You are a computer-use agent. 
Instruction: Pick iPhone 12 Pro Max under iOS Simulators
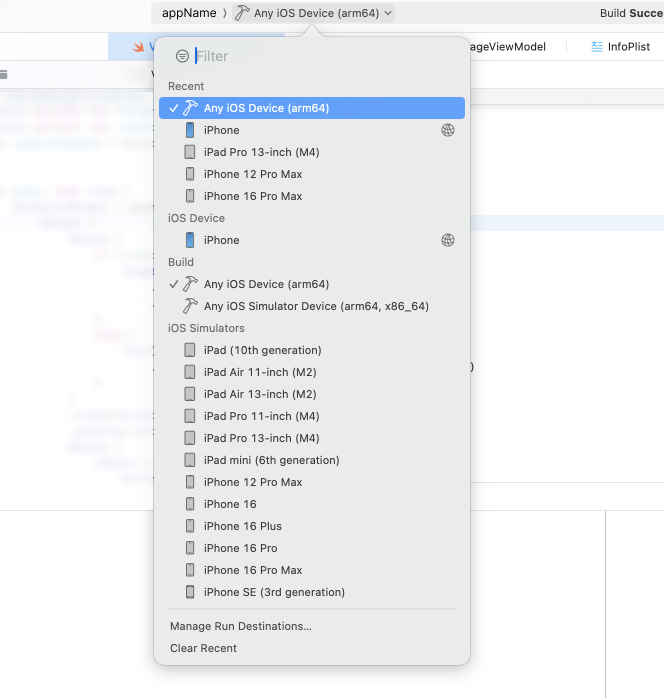[x=312, y=482]
